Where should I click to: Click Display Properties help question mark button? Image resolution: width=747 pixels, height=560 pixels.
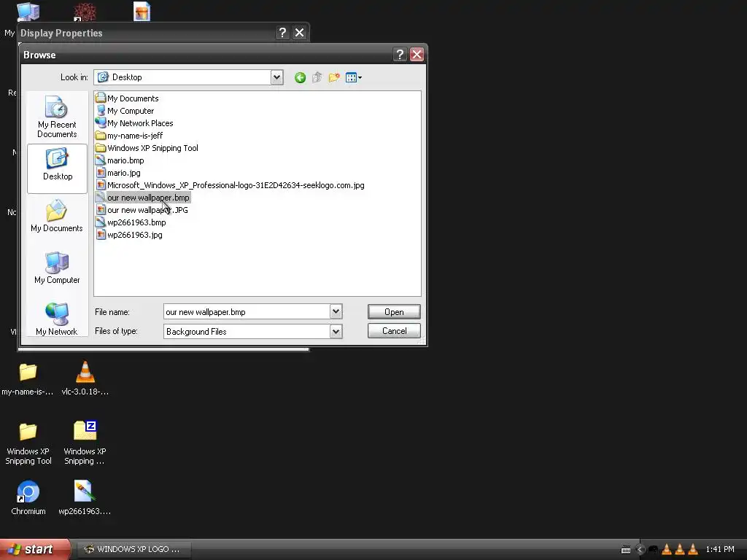(x=282, y=32)
